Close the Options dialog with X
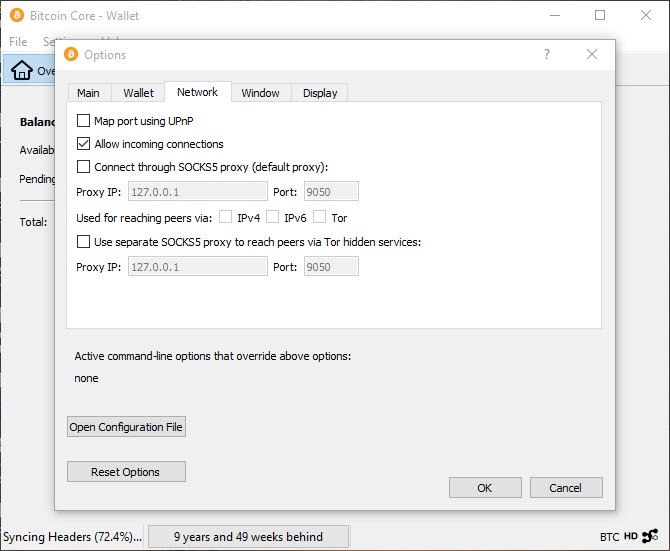 click(592, 54)
